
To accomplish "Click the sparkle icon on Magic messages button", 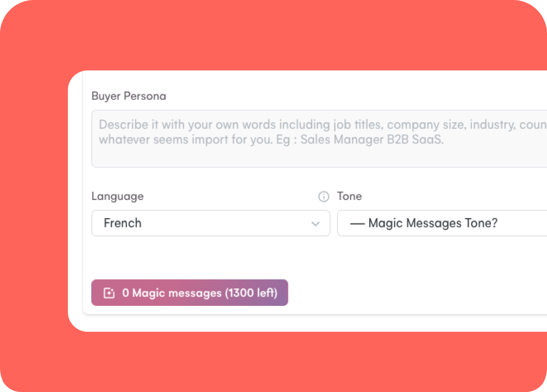I will coord(109,293).
